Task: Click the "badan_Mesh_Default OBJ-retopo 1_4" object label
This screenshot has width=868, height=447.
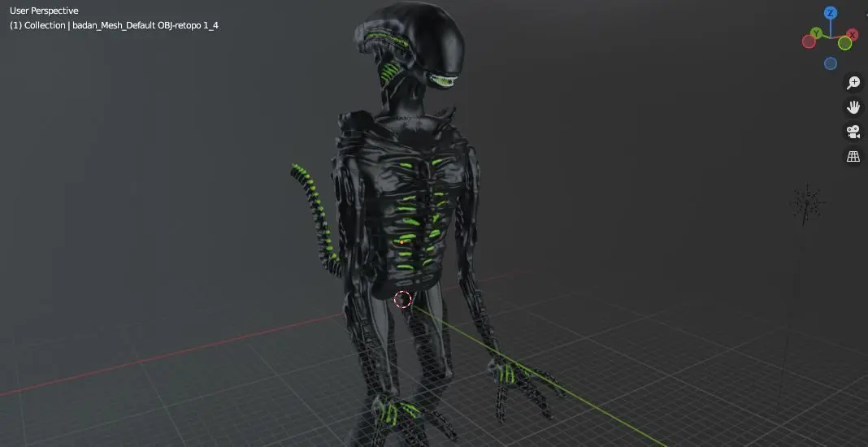Action: (145, 25)
